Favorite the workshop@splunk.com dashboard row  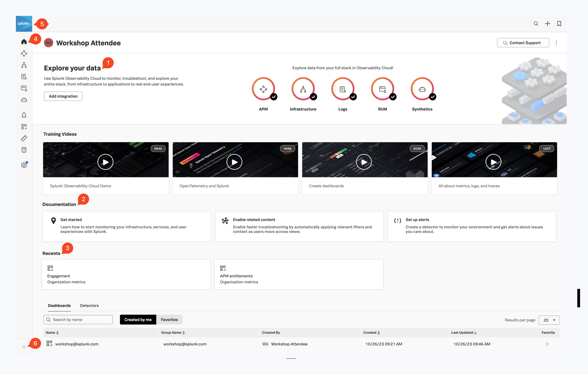pyautogui.click(x=547, y=344)
